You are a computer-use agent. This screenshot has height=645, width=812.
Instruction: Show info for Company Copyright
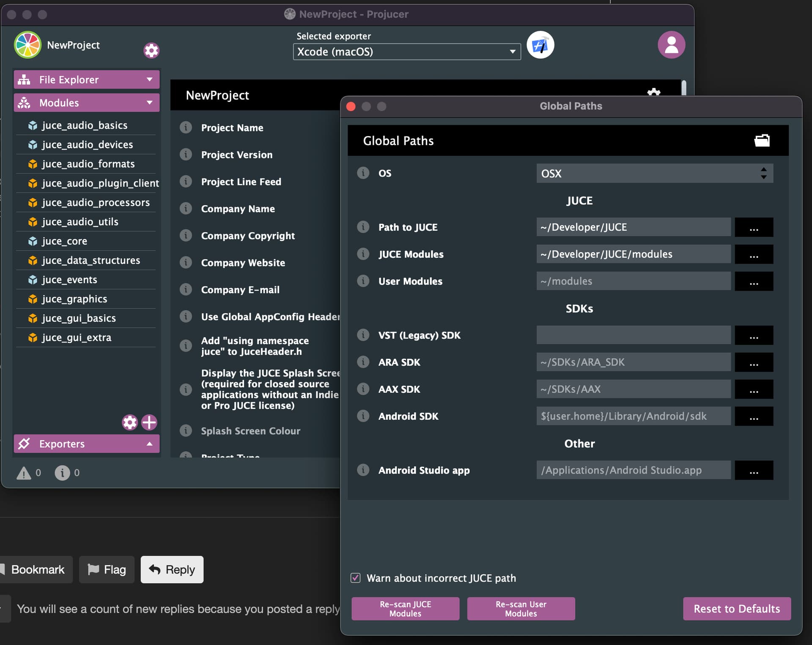[x=186, y=235]
